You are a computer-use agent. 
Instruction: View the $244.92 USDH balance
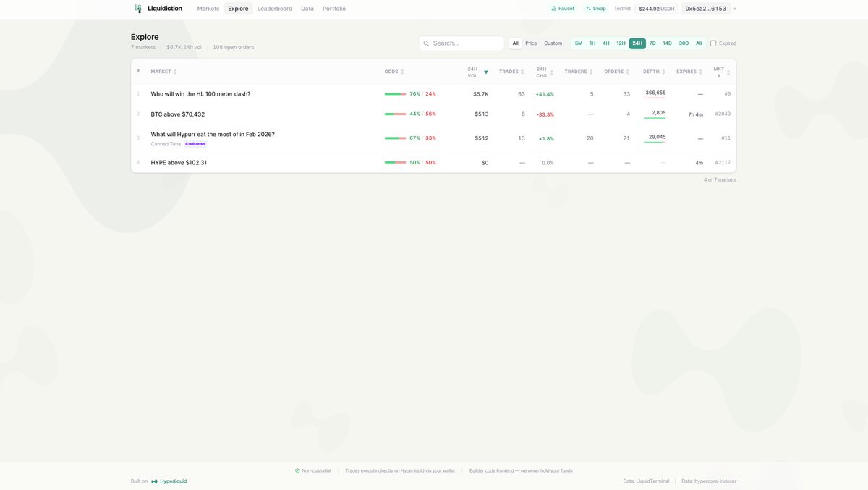(657, 9)
